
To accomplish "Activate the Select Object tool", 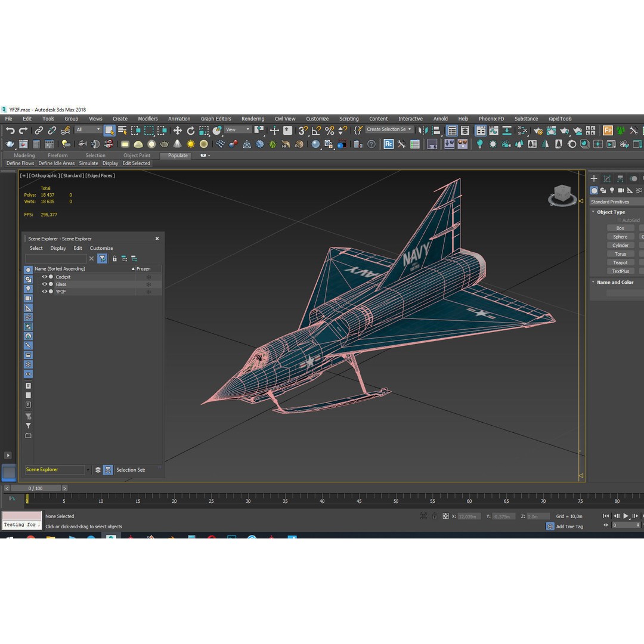I will coord(109,131).
